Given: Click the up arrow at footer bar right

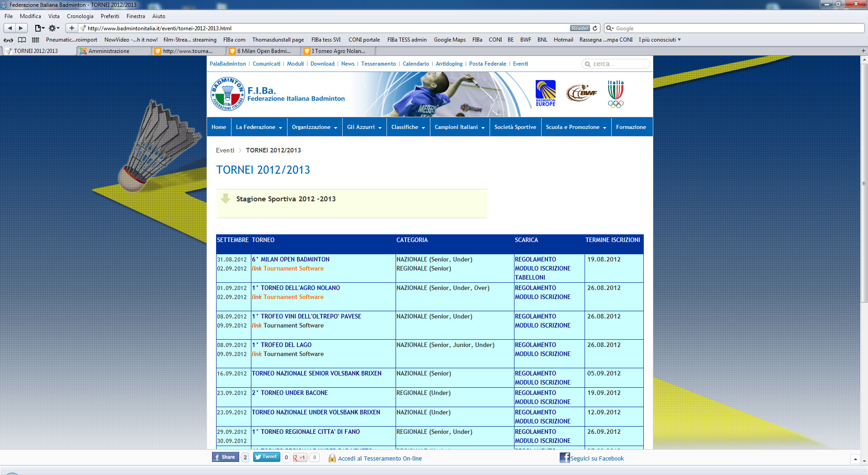Looking at the screenshot, I should coord(855,459).
